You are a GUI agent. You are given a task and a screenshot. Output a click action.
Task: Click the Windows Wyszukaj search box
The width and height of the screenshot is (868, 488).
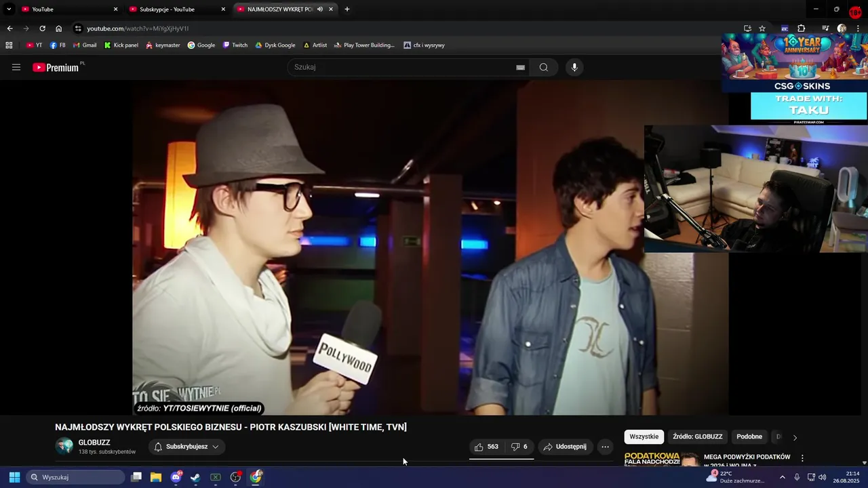pos(76,477)
